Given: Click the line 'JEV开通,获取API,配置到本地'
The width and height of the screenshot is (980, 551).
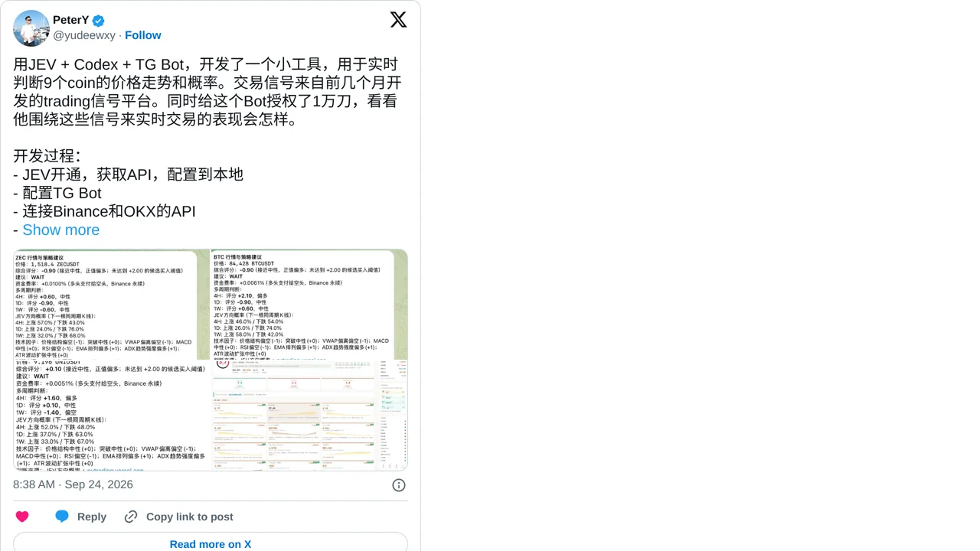Looking at the screenshot, I should 132,174.
